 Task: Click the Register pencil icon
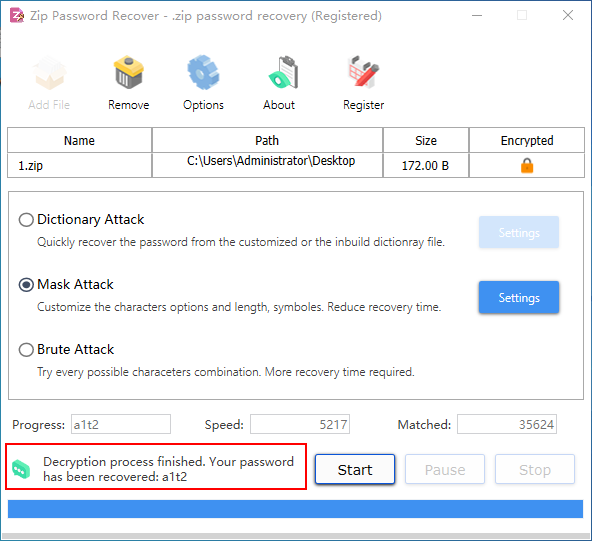pos(364,72)
